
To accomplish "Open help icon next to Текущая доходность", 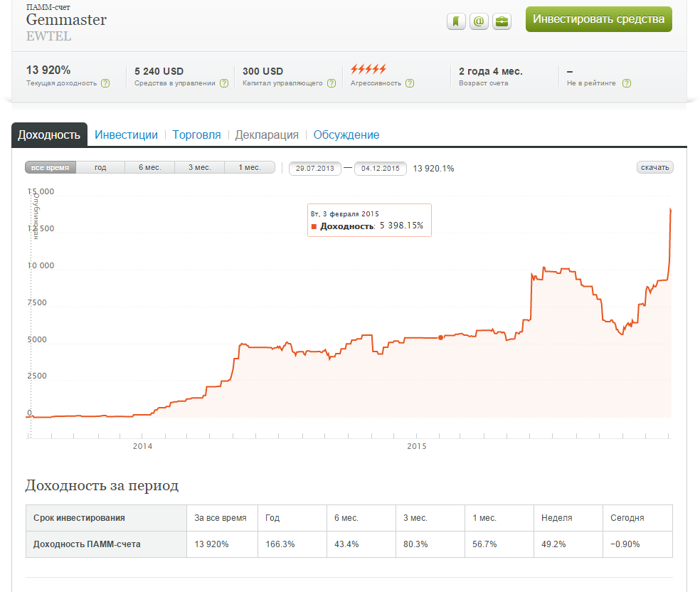I will point(105,83).
